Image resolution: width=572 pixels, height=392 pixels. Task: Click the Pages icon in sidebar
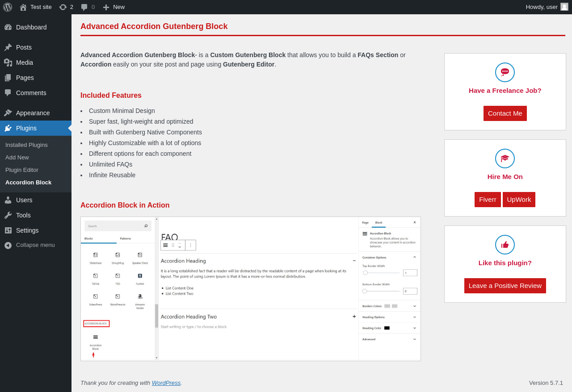(x=8, y=78)
